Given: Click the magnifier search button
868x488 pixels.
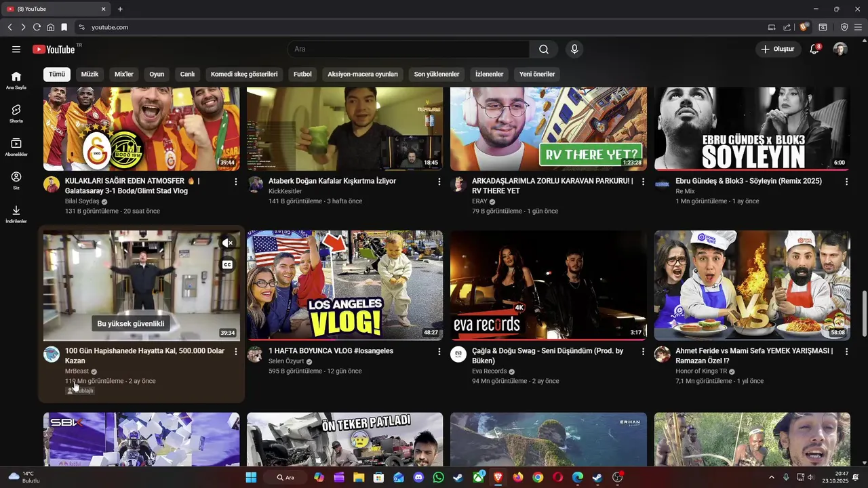Looking at the screenshot, I should click(544, 49).
